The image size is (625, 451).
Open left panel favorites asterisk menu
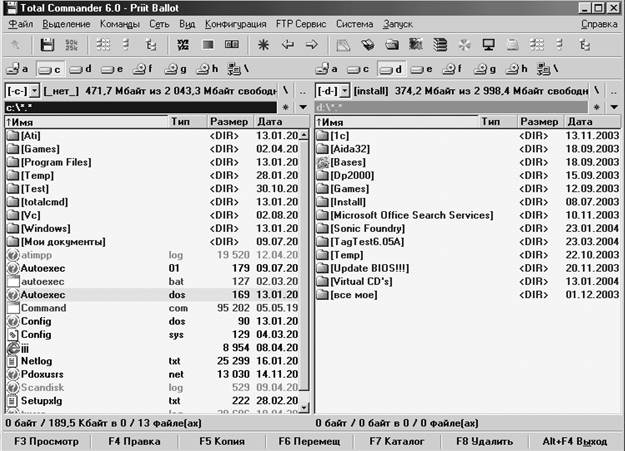click(x=286, y=107)
